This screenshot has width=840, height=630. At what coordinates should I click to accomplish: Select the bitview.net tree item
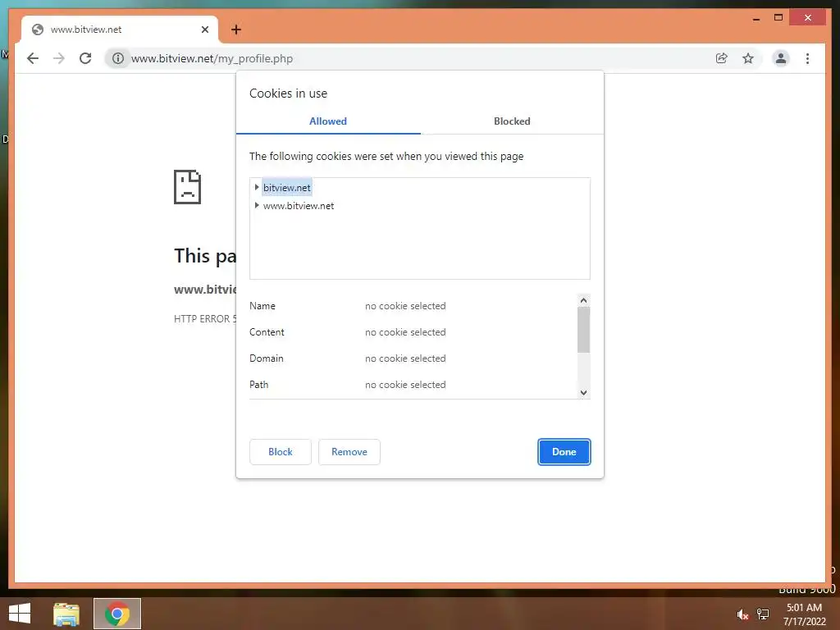point(286,188)
